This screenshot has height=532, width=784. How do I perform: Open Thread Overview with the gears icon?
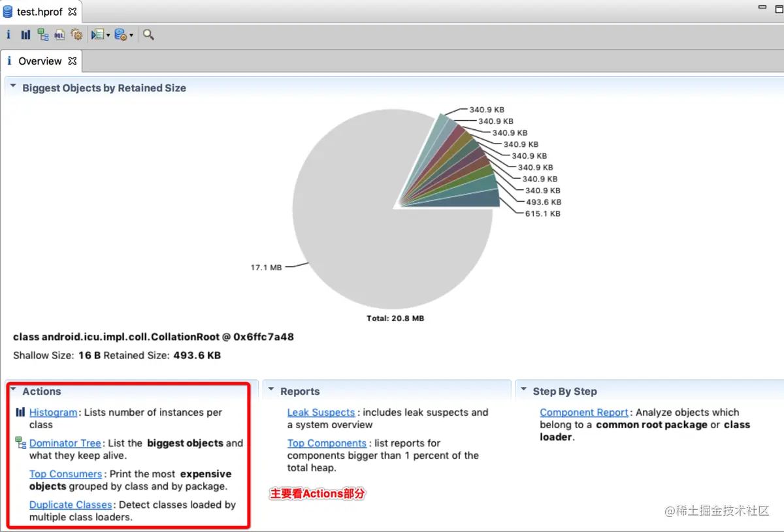tap(76, 34)
